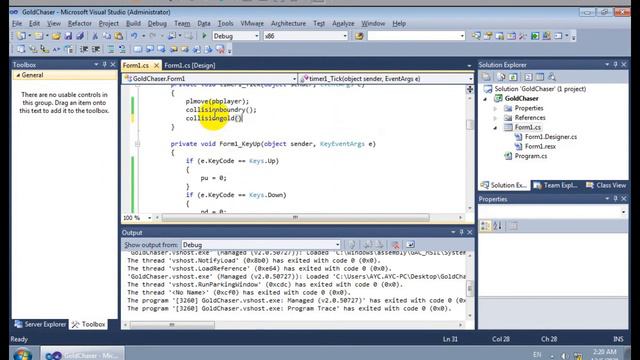Switch to Class View tab
Viewport: 640px width, 360px height.
(x=606, y=185)
